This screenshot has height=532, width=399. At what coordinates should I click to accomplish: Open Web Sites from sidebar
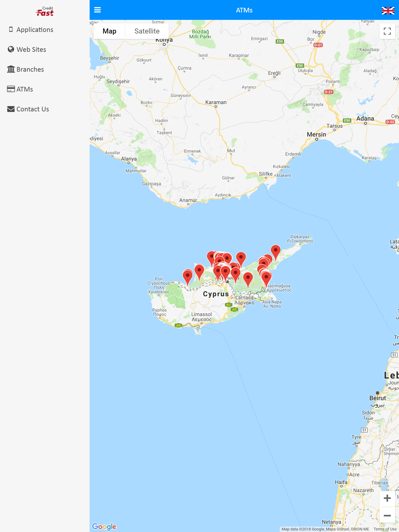(31, 49)
